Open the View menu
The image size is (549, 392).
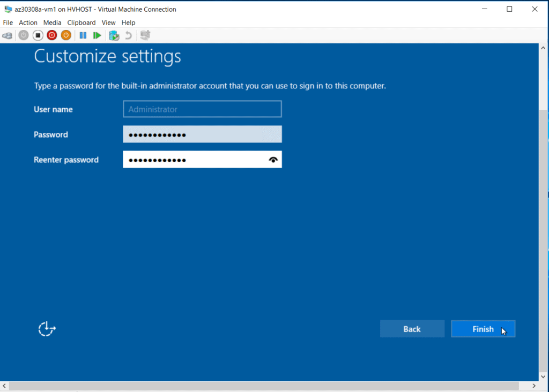pos(109,22)
